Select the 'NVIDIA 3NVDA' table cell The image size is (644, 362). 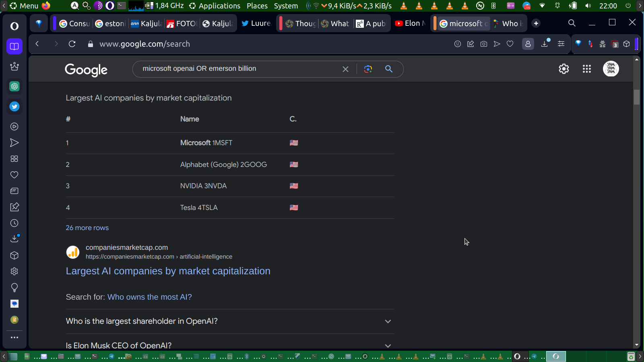[203, 186]
